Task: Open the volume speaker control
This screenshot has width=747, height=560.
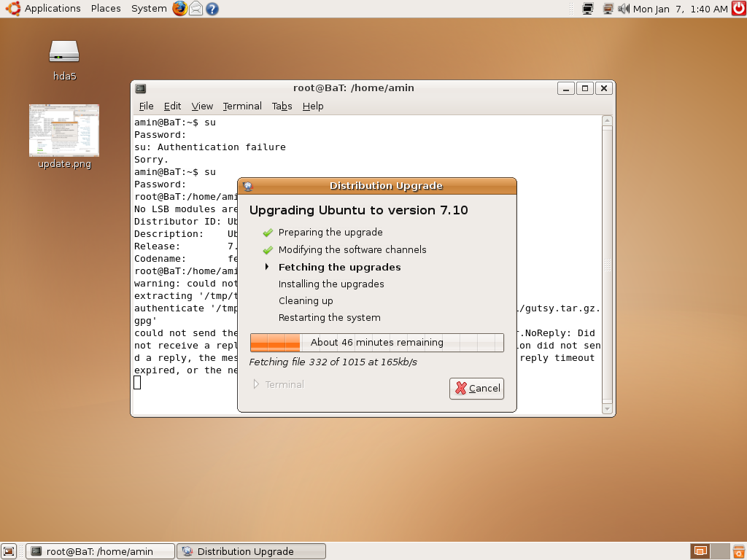Action: coord(624,9)
